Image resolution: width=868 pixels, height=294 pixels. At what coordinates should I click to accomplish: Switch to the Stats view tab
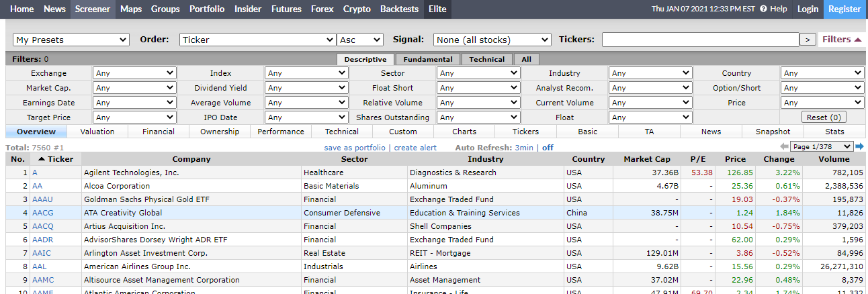click(834, 132)
